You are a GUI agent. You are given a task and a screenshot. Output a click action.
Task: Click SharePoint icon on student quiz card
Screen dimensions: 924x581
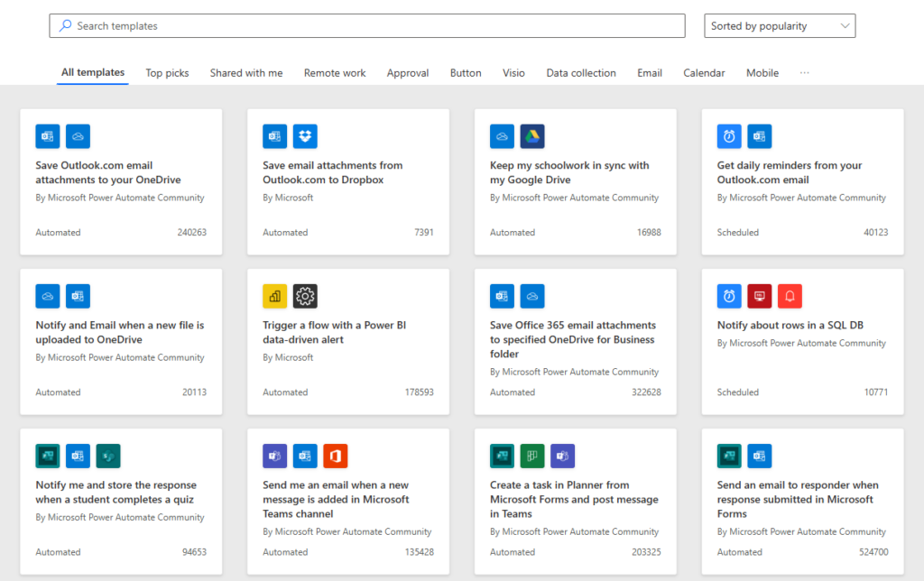click(108, 456)
